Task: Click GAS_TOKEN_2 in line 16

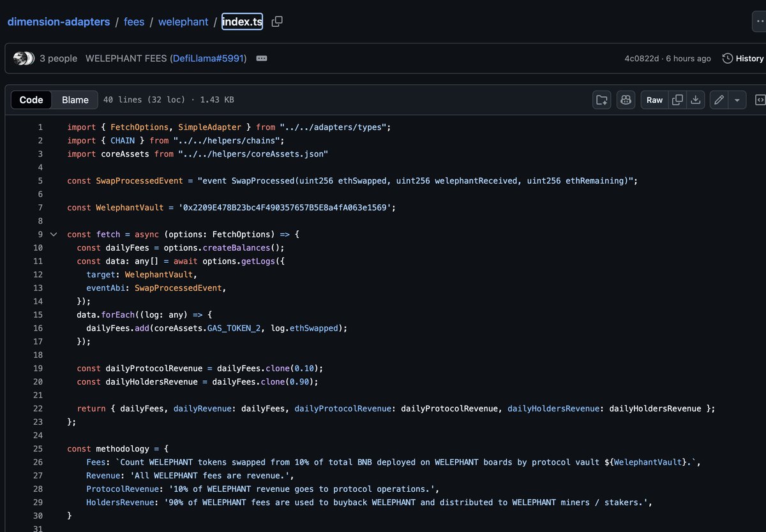Action: click(x=234, y=328)
